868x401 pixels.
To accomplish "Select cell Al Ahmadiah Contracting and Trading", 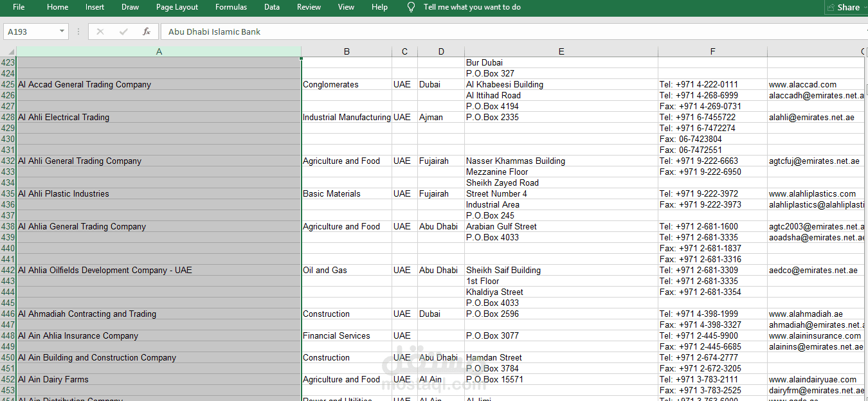I will 159,314.
